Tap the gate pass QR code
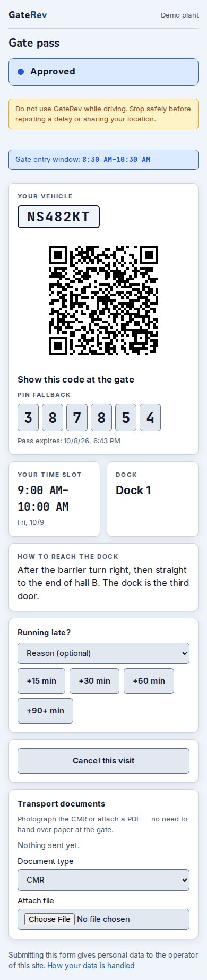Viewport: 207px width, 980px height. coord(103,301)
